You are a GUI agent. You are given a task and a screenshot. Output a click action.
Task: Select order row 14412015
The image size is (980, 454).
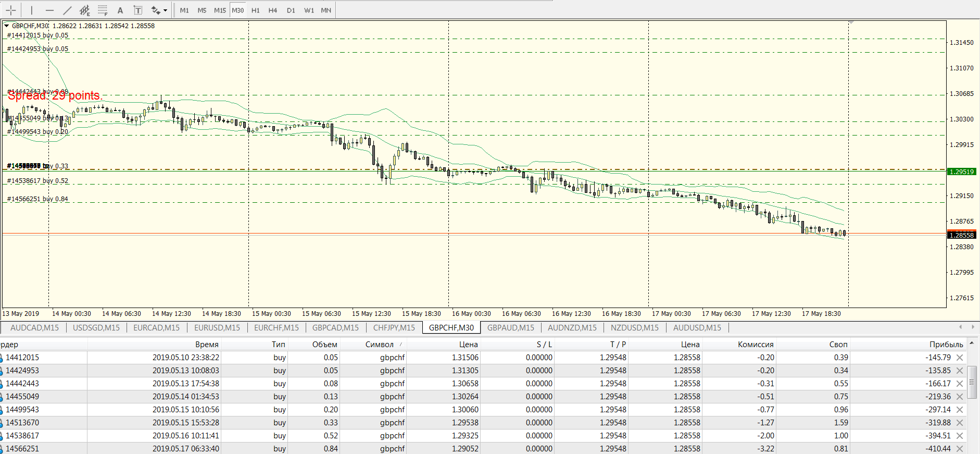(483, 358)
